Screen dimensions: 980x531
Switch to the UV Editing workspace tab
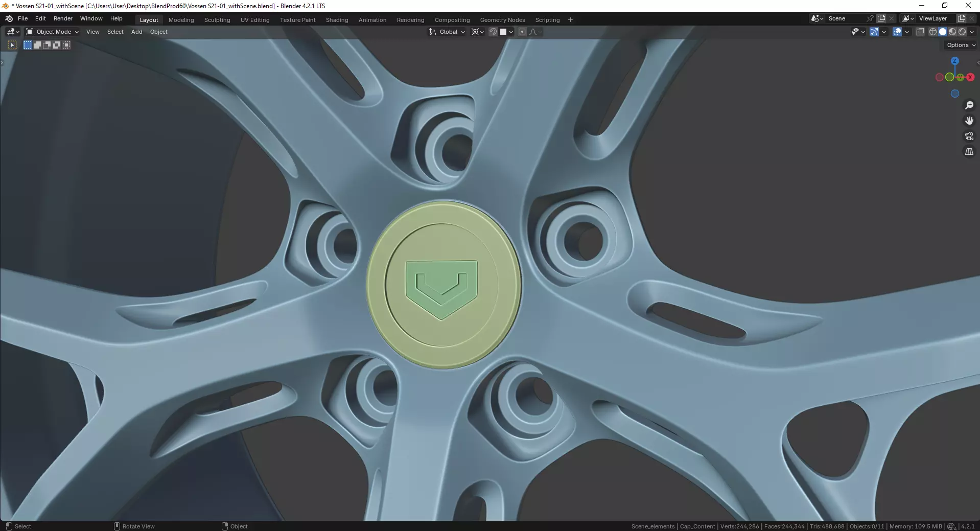point(255,20)
